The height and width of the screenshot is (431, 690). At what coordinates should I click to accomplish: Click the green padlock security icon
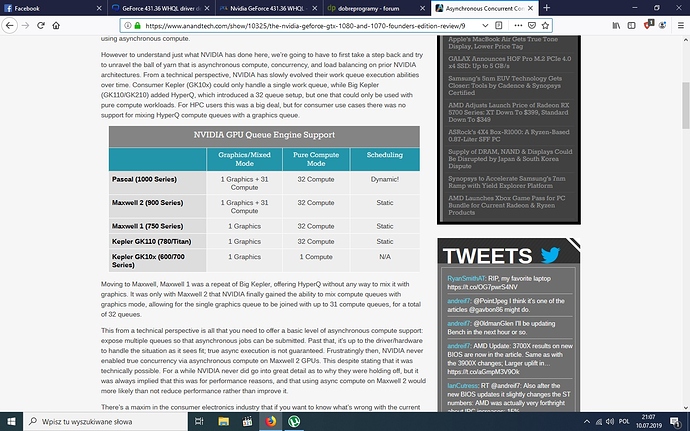click(137, 26)
